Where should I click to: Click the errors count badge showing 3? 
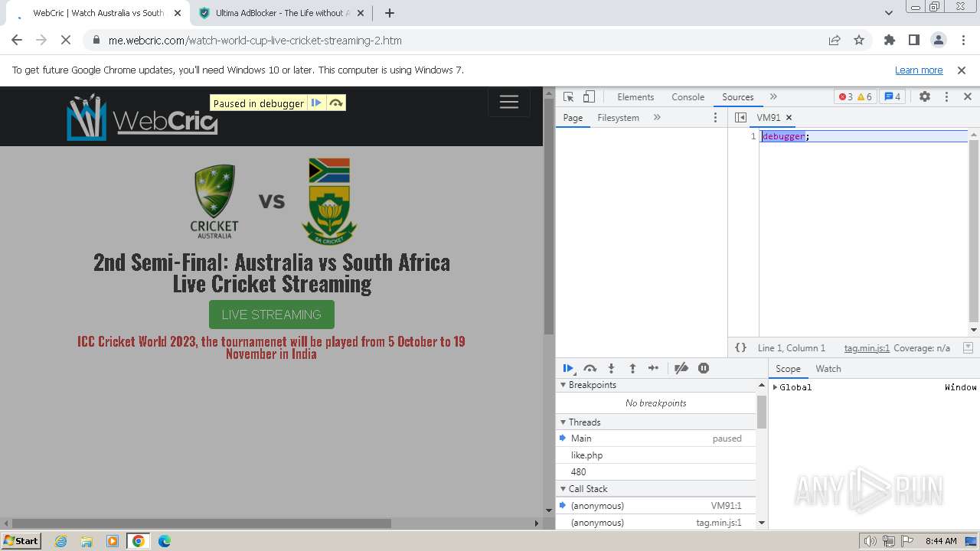[845, 96]
